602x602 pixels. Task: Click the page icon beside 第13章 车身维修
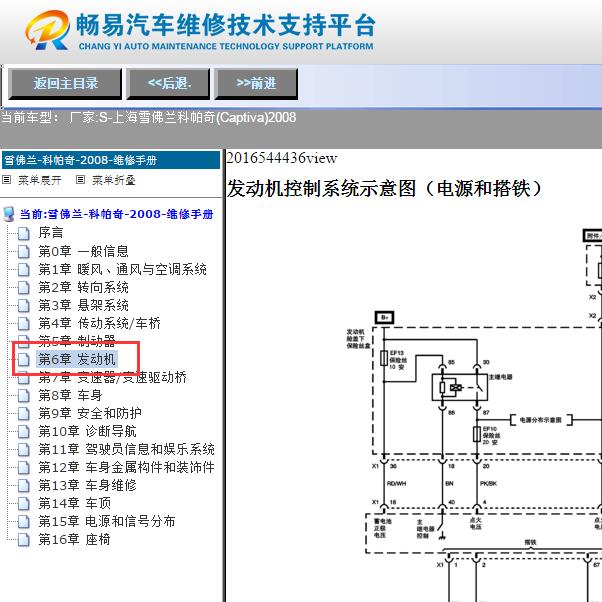[x=24, y=486]
